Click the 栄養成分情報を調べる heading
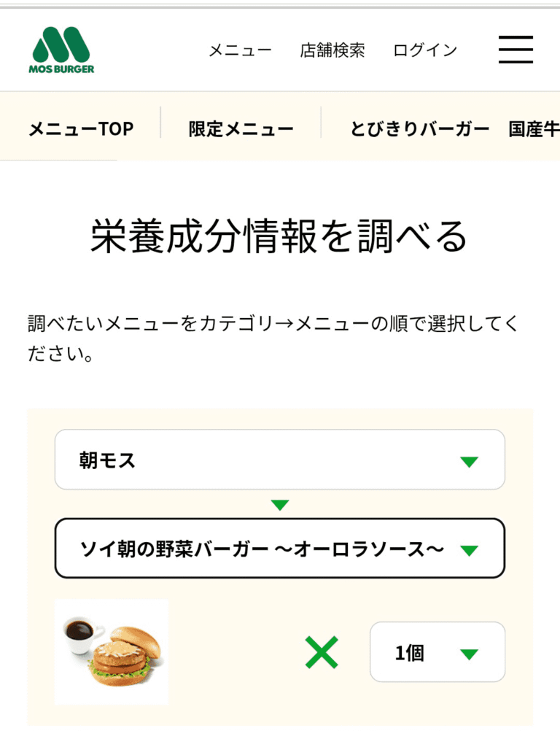This screenshot has width=560, height=747. tap(279, 236)
